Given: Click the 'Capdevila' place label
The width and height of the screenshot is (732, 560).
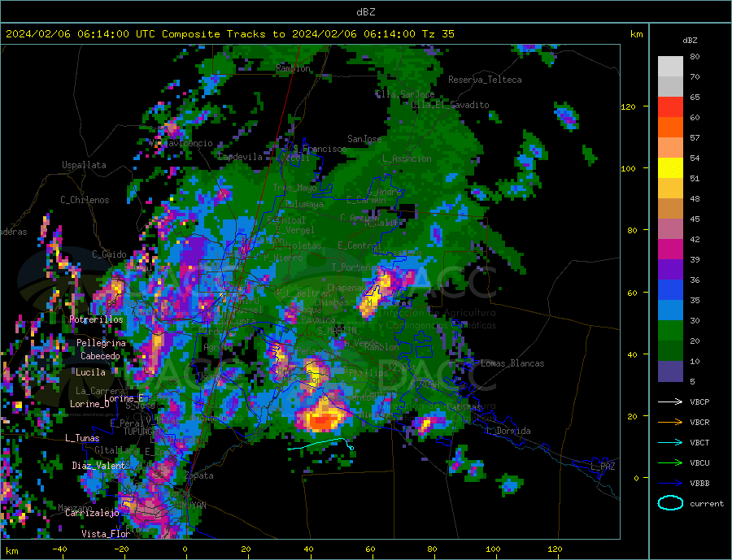Looking at the screenshot, I should [241, 157].
